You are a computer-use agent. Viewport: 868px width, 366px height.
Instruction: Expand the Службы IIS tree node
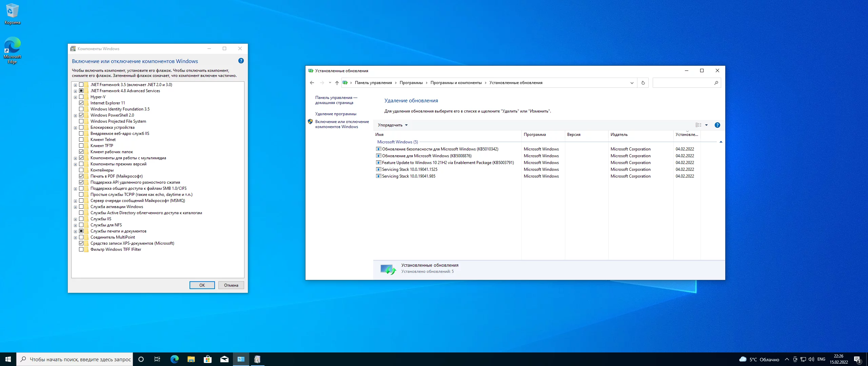tap(75, 219)
